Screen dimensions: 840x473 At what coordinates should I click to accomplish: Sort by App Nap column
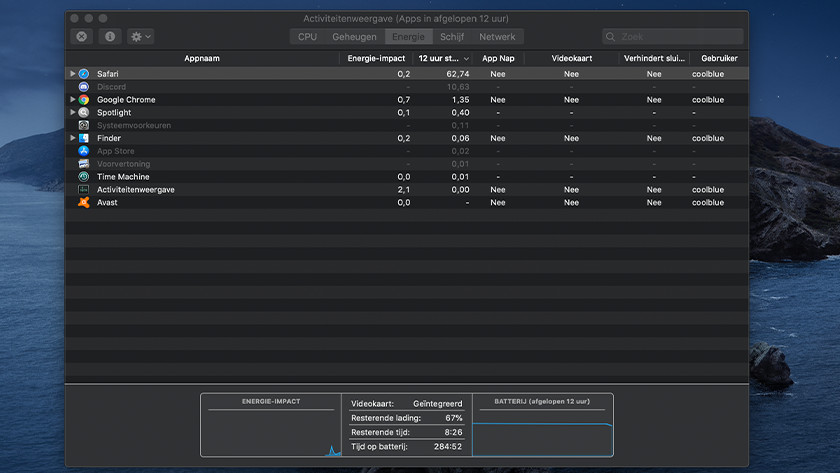pos(498,58)
